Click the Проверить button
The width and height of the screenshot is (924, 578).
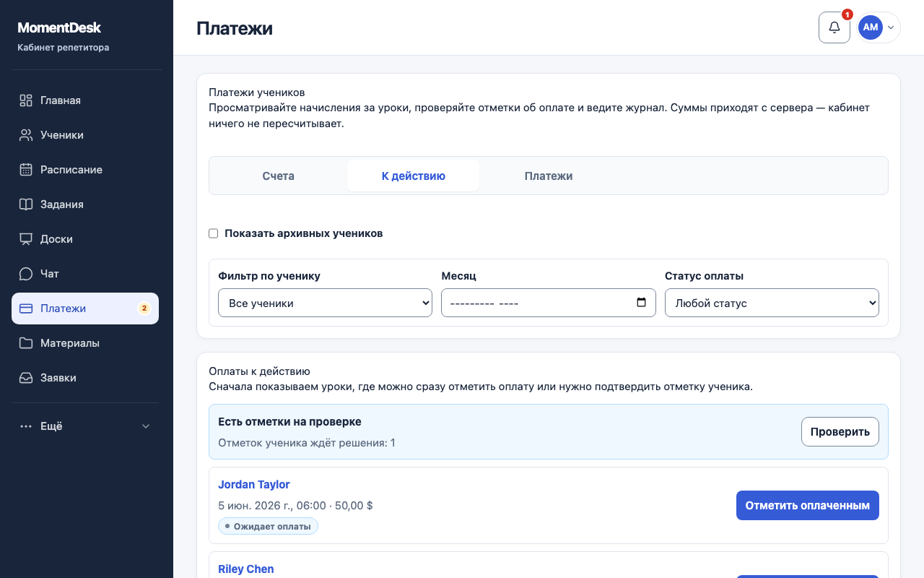point(840,431)
